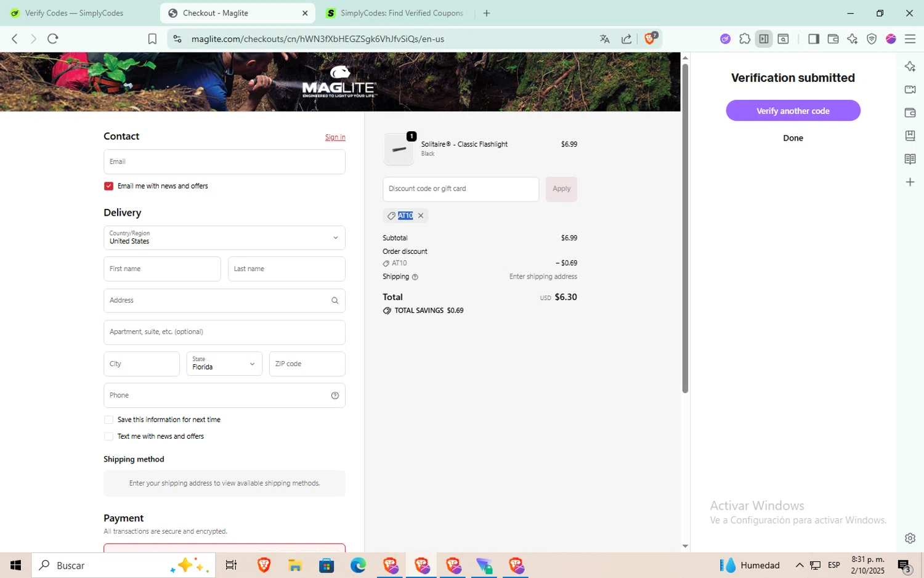The width and height of the screenshot is (924, 578).
Task: Open Brave Shields lion icon
Action: 650,38
